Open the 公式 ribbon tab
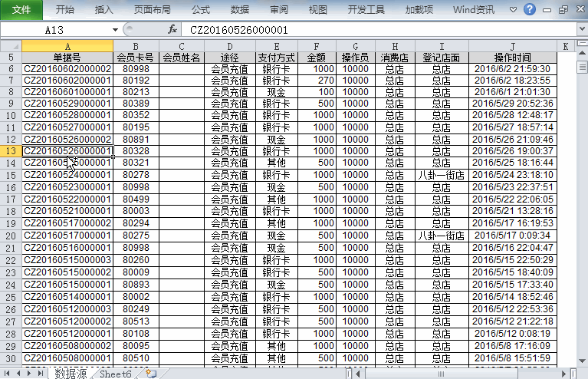 [x=201, y=9]
